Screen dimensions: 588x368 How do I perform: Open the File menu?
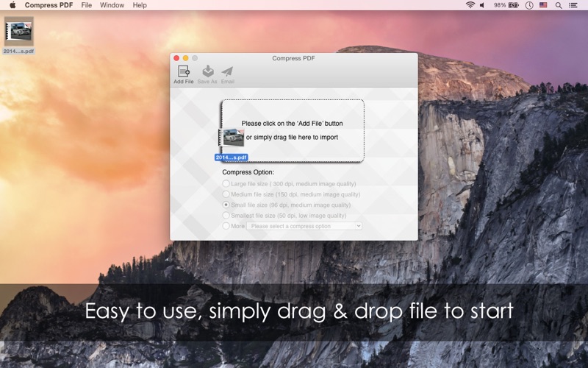point(87,5)
